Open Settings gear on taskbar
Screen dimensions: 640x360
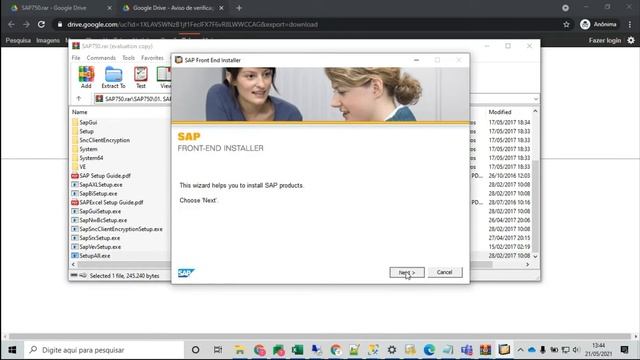point(392,350)
